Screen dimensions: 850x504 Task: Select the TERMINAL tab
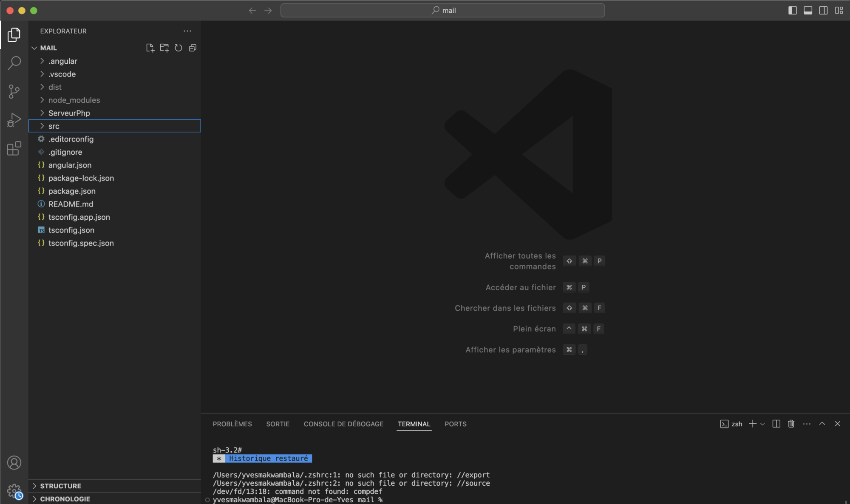coord(414,424)
